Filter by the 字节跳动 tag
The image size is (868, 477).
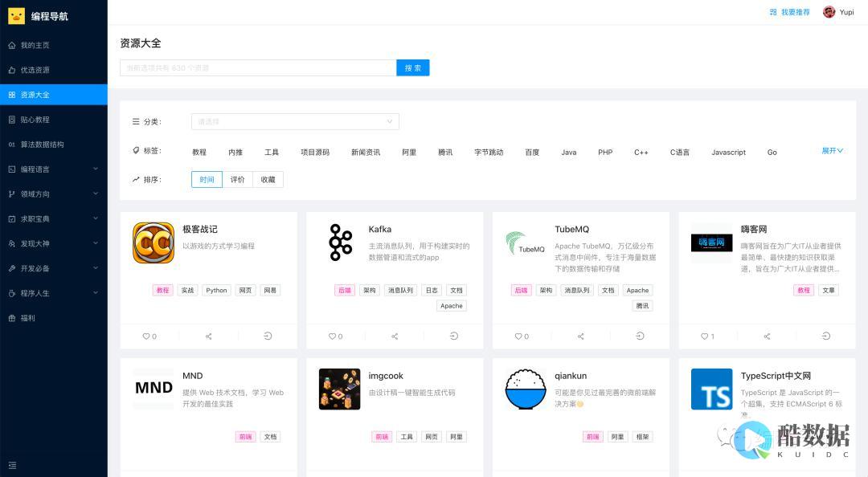[489, 153]
